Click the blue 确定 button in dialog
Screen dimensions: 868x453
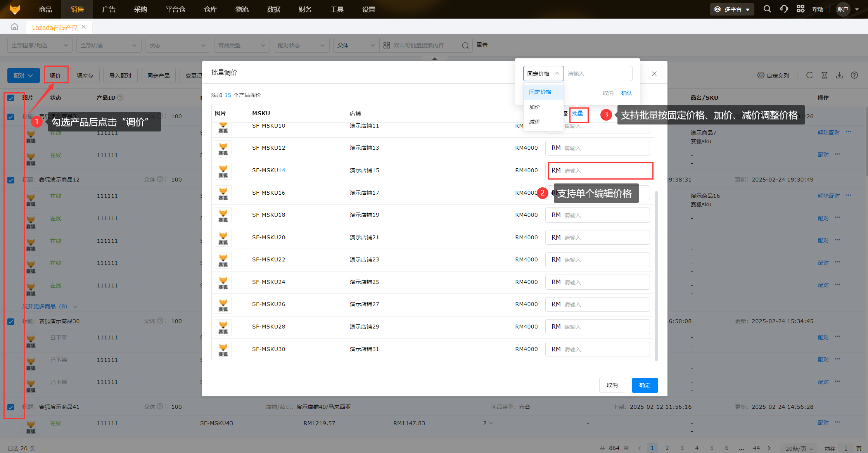point(645,385)
